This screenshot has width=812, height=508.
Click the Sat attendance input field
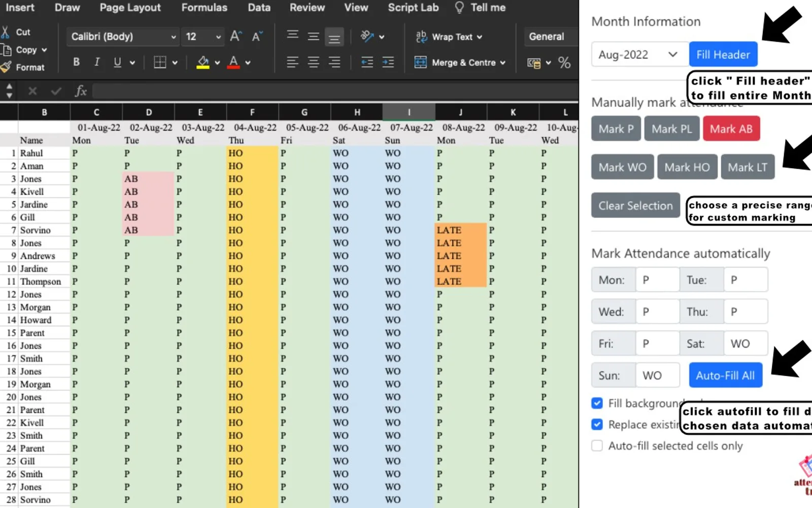[746, 343]
